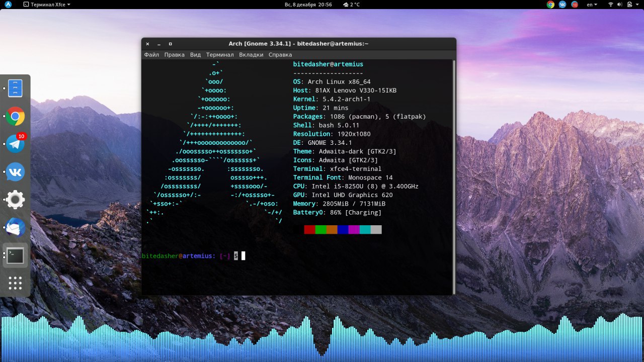Click the Arch logo Activities button
The width and height of the screenshot is (644, 362).
(x=9, y=5)
